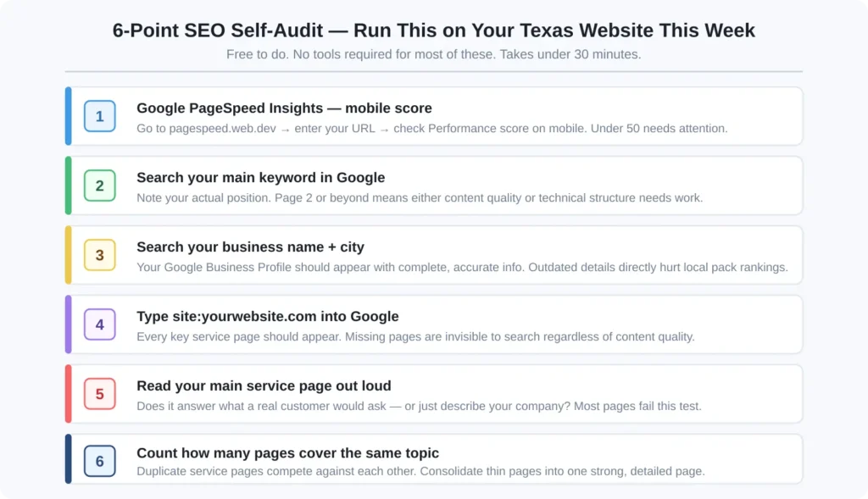Viewport: 868px width, 499px height.
Task: Click the pagespeed.web.dev instruction text
Action: point(431,129)
